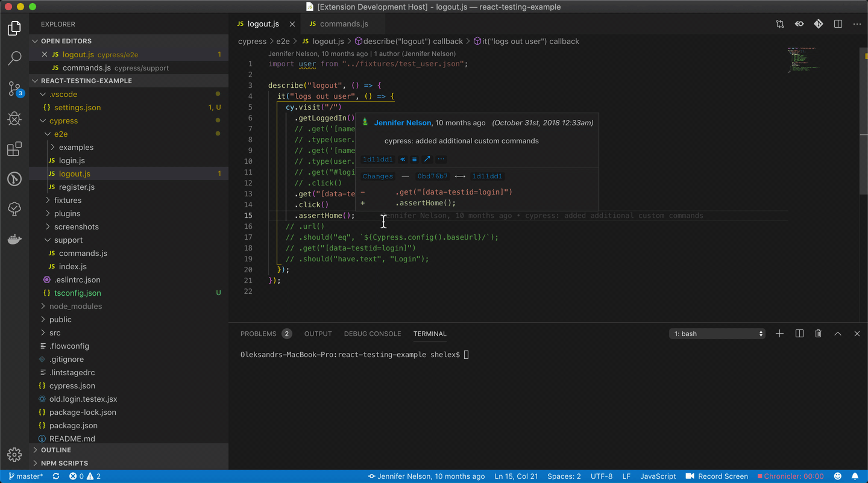The image size is (868, 483).
Task: Click the arrow open icon in blame hover
Action: point(427,160)
